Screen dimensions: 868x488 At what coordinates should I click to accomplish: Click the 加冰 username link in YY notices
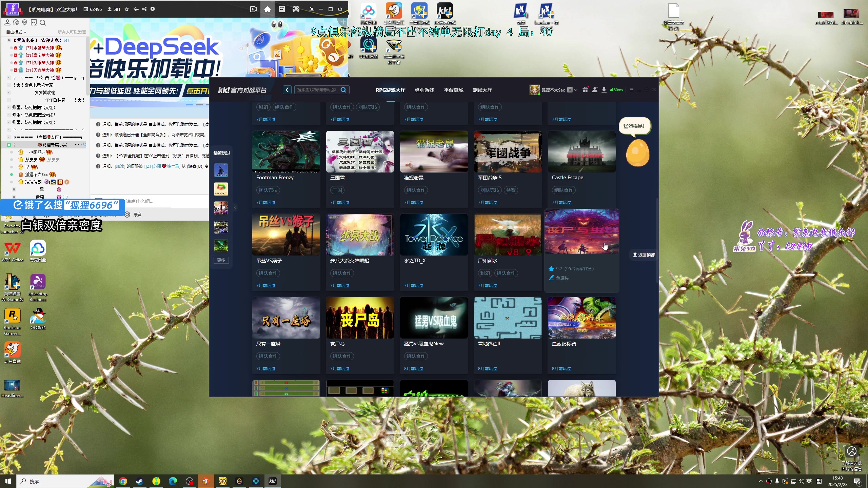[x=120, y=166]
